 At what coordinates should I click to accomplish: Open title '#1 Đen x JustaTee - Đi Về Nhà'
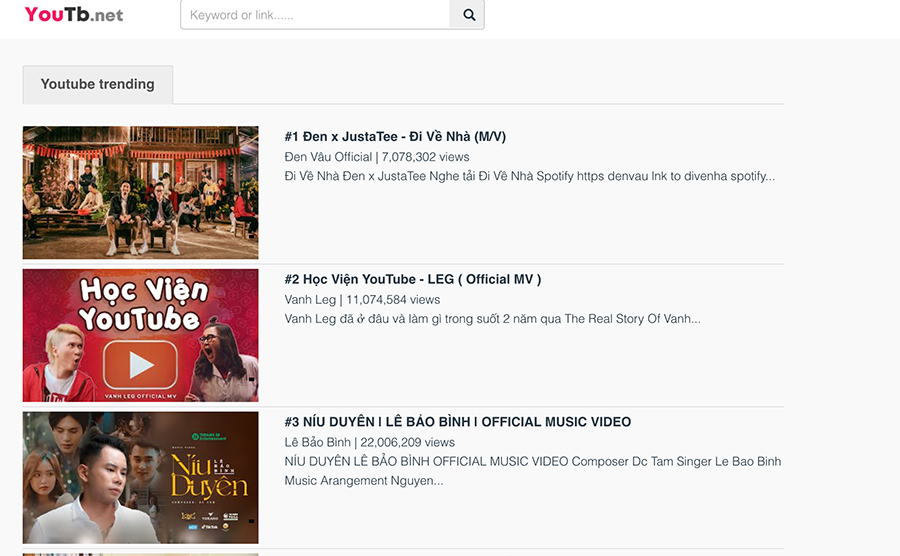[395, 136]
